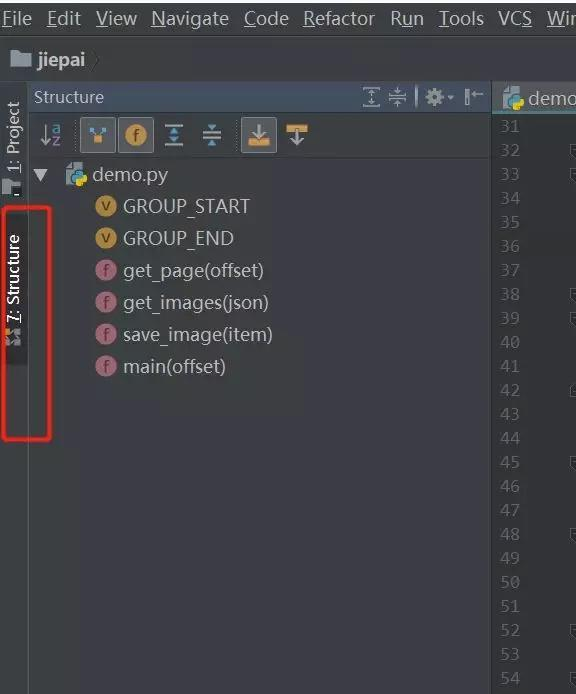Open the Run menu
Screen dimensions: 576x694
407,19
